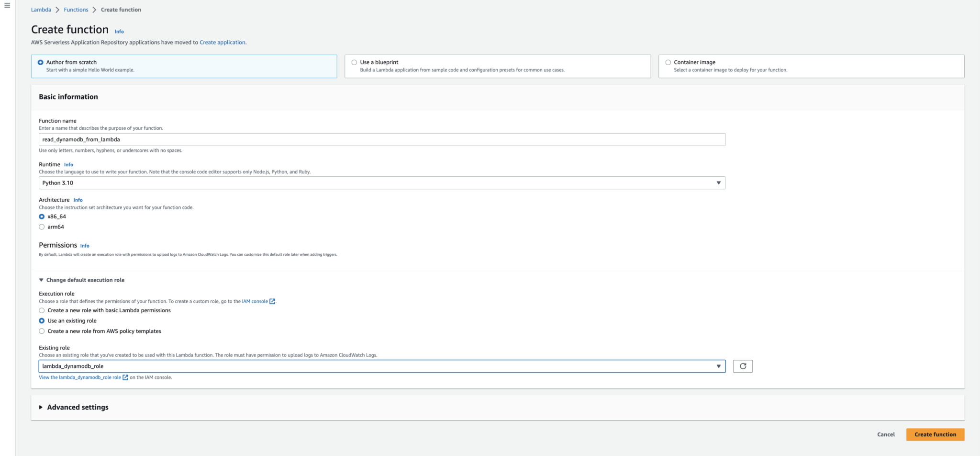Open the lambda_dynamodb_role existing role dropdown
This screenshot has height=456, width=980.
tap(381, 366)
